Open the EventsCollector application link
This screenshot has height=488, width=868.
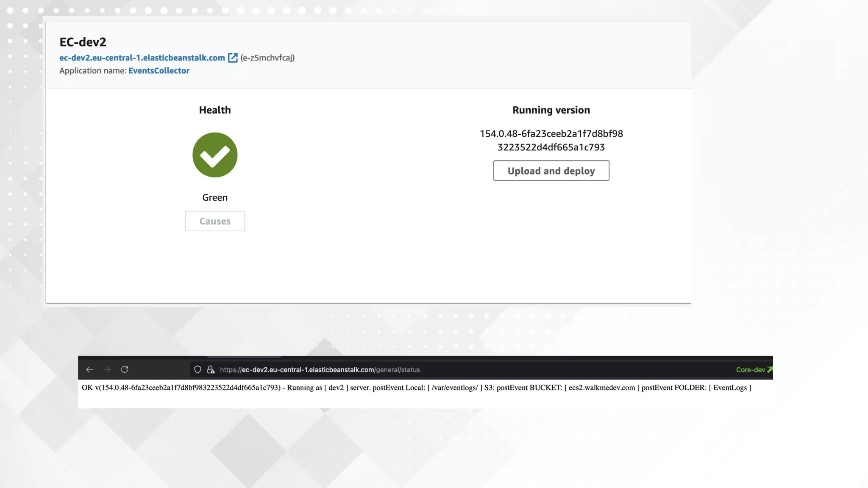click(159, 71)
